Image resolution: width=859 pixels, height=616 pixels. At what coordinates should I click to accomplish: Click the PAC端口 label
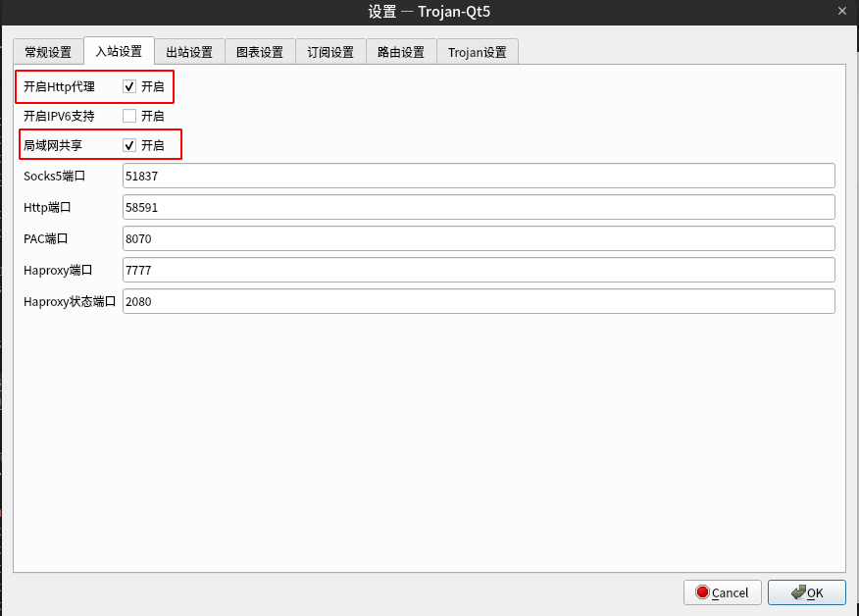[x=45, y=238]
